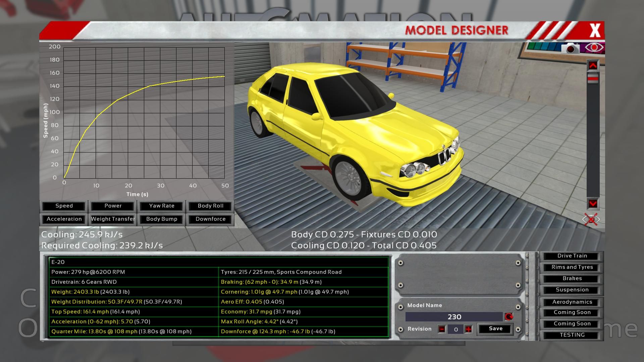Click the crossed-out eye hide icon

(x=591, y=220)
